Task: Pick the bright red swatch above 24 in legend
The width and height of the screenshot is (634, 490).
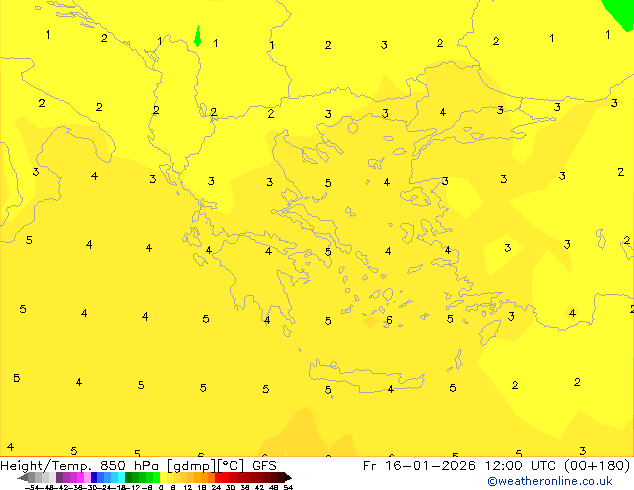Action: (218, 477)
